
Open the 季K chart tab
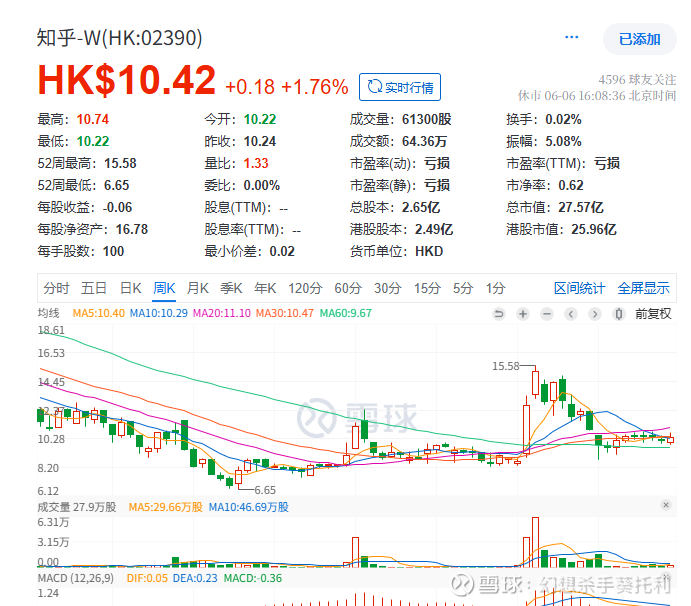[231, 288]
